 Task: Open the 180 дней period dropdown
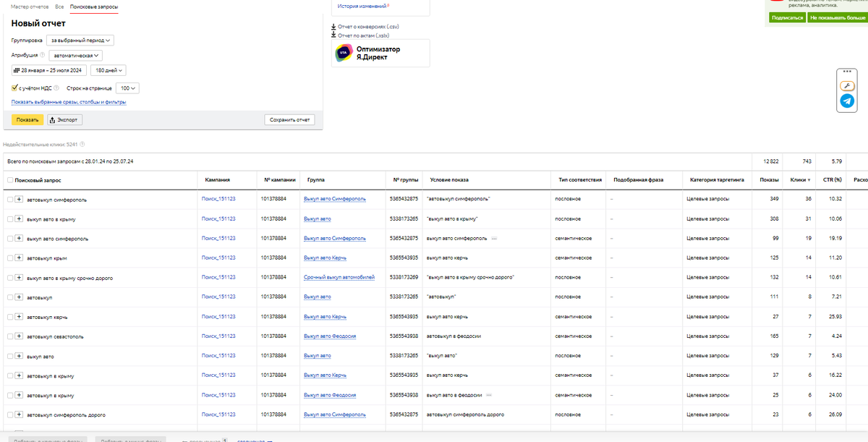pos(109,71)
